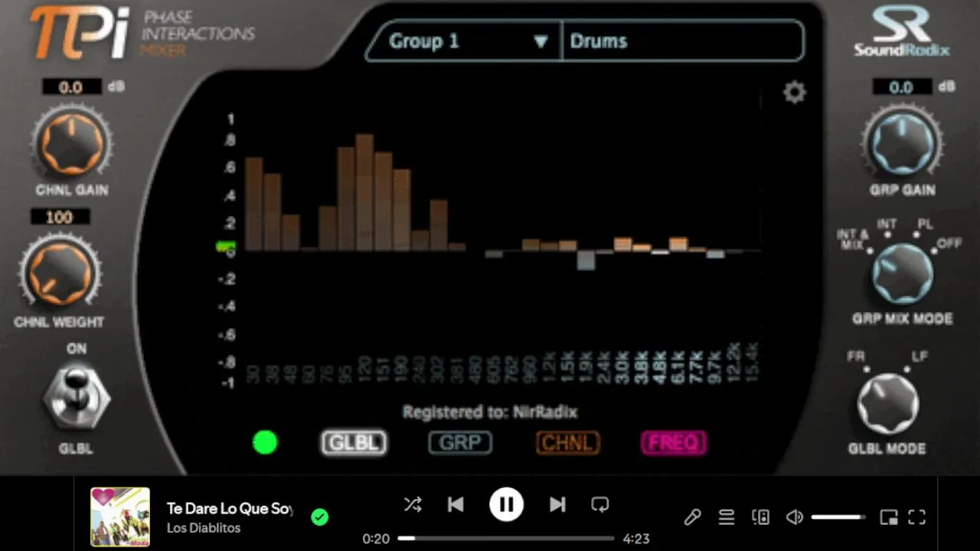Image resolution: width=980 pixels, height=551 pixels.
Task: Select the INT mix mode position
Action: click(x=887, y=225)
